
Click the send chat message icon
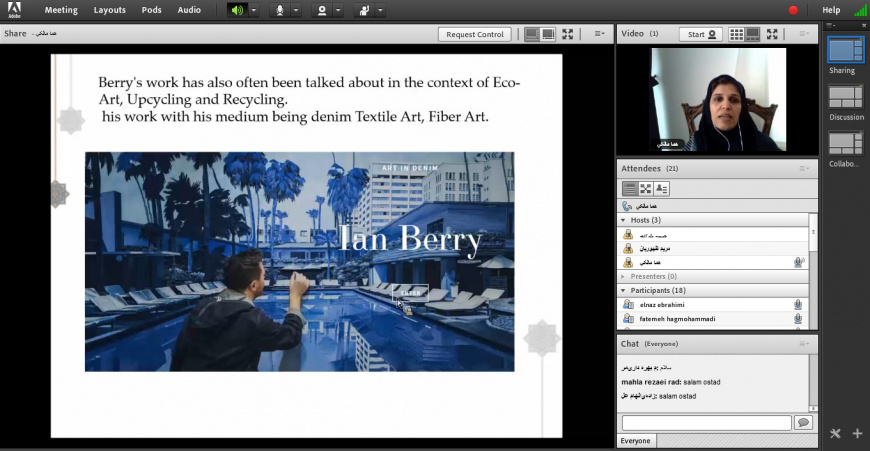[803, 423]
